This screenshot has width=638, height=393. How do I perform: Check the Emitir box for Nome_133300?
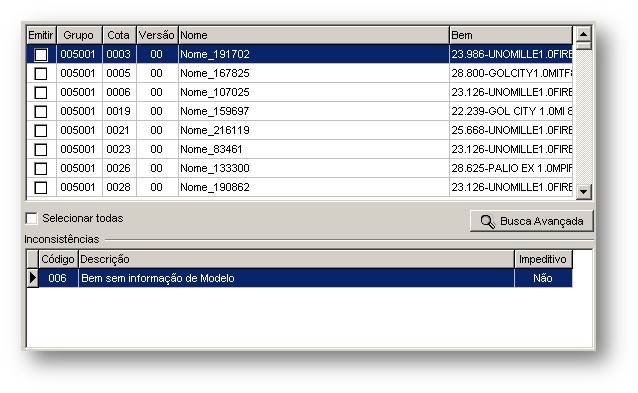[41, 168]
